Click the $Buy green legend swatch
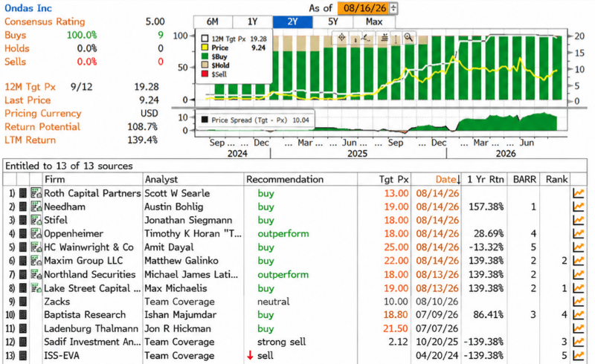This screenshot has width=595, height=364. pos(205,56)
